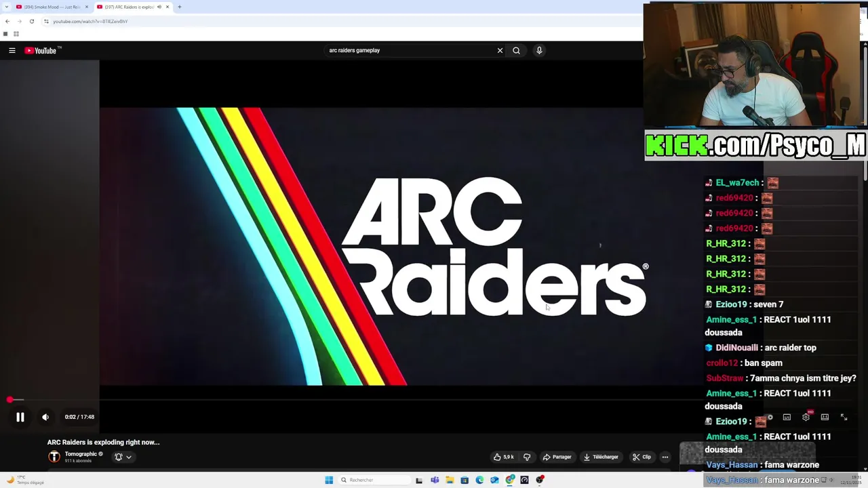Open the bookmarks bar apps grid icon
The image size is (868, 488).
tap(16, 34)
